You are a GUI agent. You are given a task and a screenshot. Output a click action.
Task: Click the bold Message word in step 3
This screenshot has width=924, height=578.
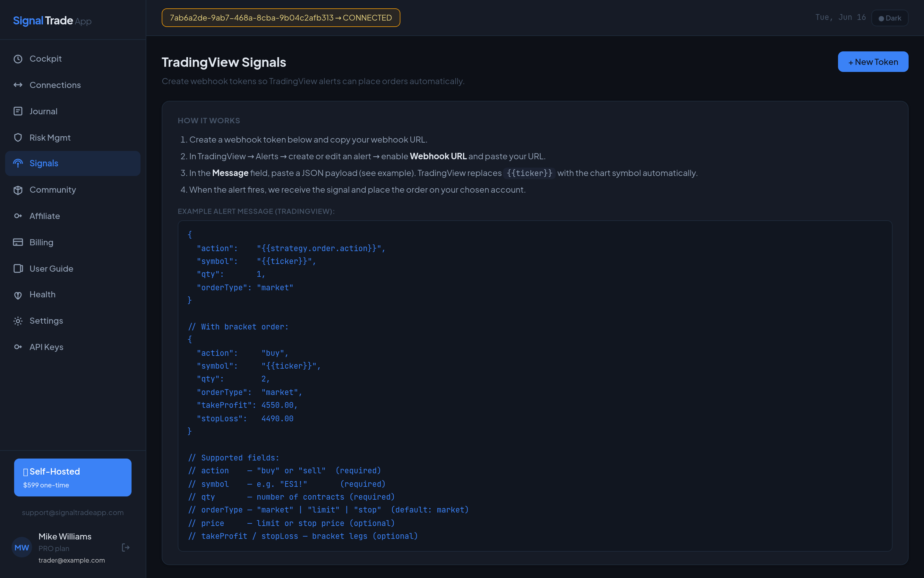(x=230, y=173)
